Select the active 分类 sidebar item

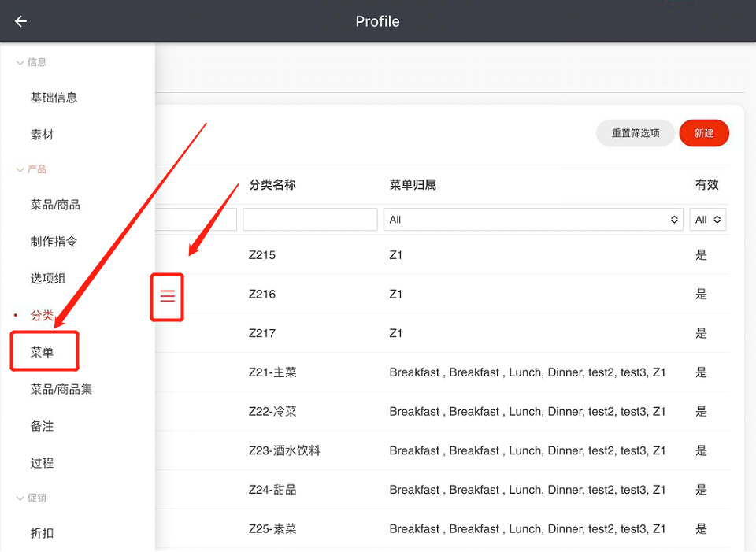click(42, 315)
